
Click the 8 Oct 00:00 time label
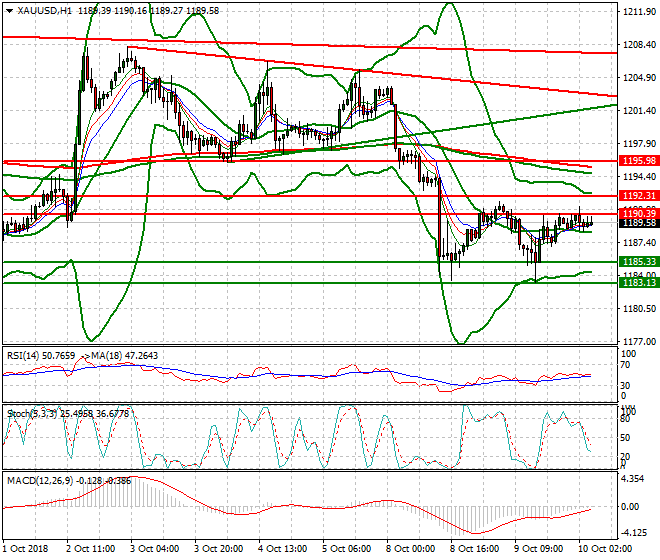[410, 549]
